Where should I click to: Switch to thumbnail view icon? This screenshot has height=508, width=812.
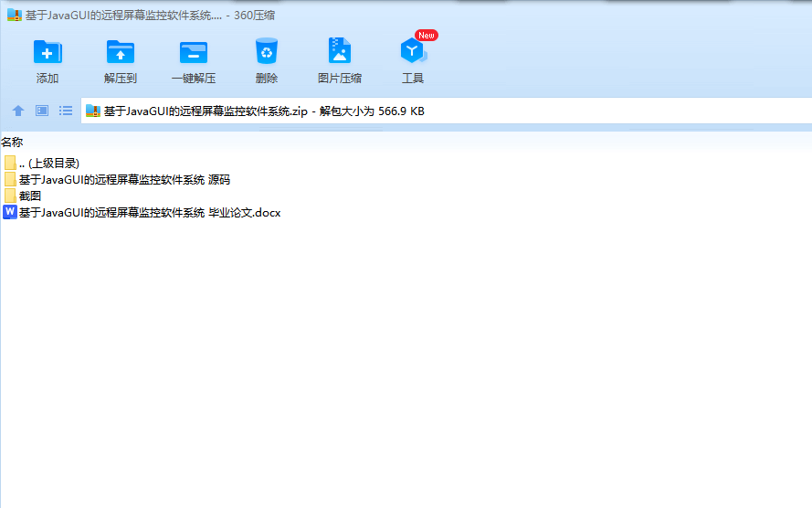click(x=42, y=111)
